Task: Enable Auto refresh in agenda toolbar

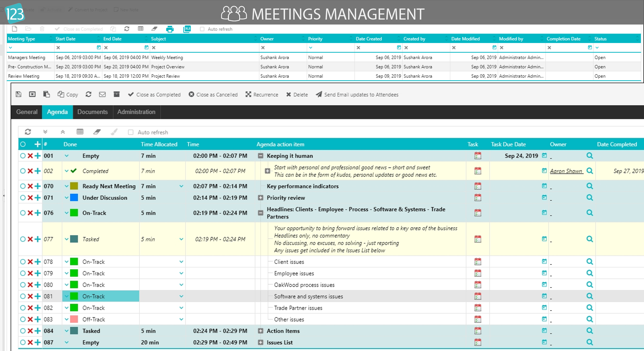Action: [x=131, y=132]
